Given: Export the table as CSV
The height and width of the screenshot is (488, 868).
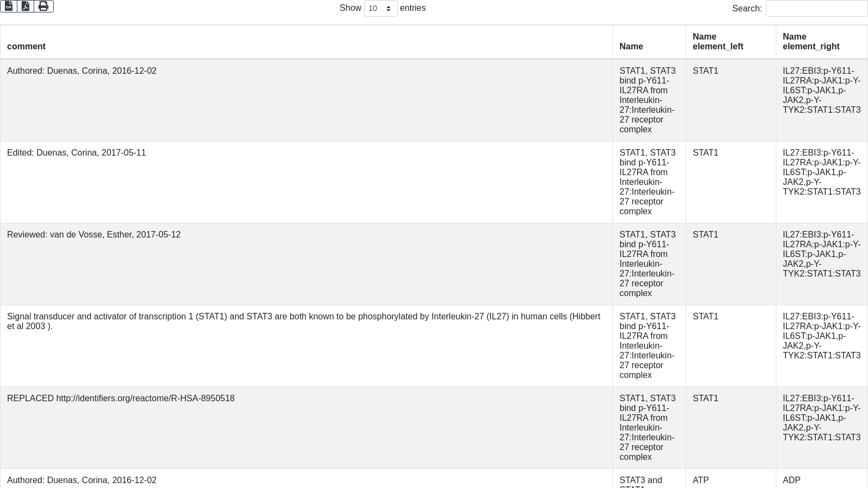Looking at the screenshot, I should 9,7.
